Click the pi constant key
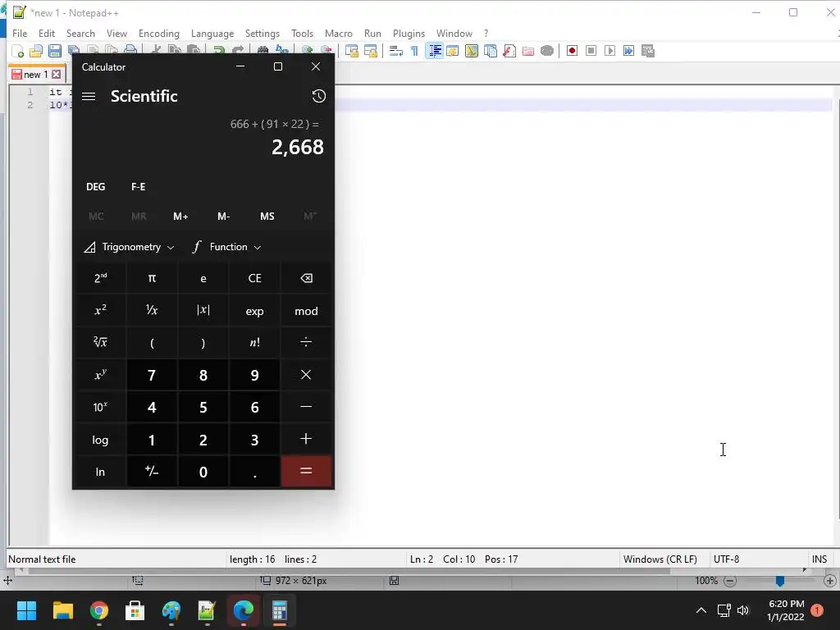This screenshot has height=630, width=840. (152, 278)
